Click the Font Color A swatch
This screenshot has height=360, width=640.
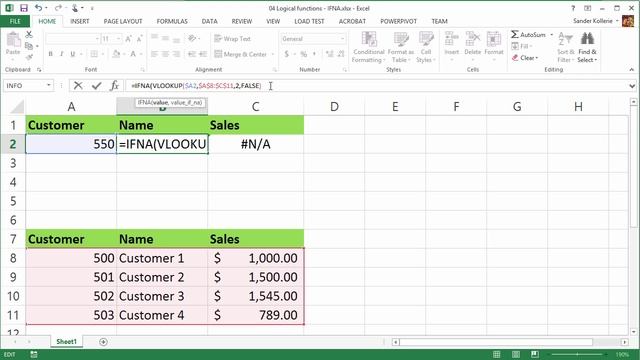coord(133,54)
